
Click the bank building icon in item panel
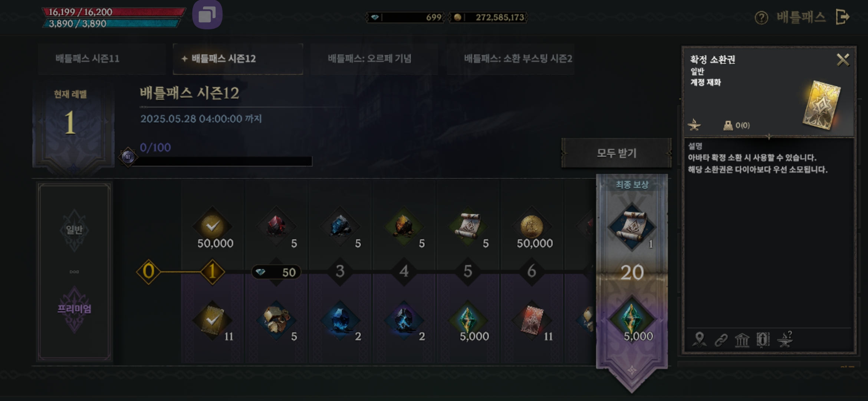tap(742, 340)
